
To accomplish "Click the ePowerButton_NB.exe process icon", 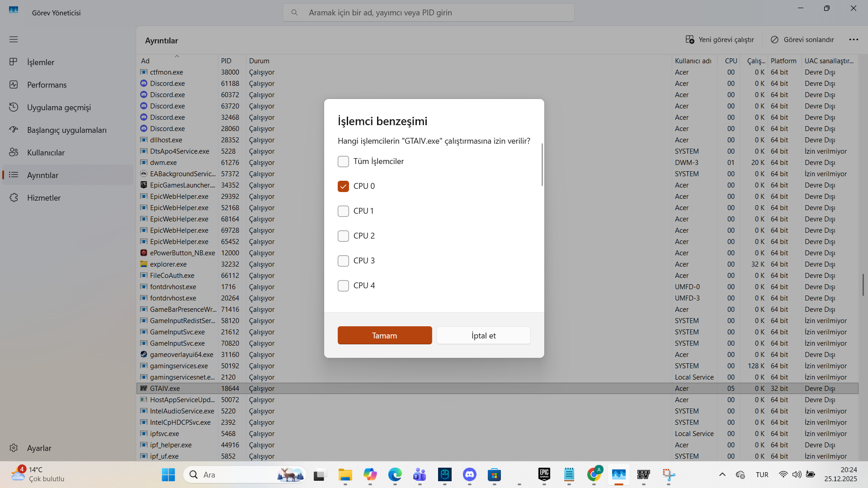I will click(x=144, y=253).
